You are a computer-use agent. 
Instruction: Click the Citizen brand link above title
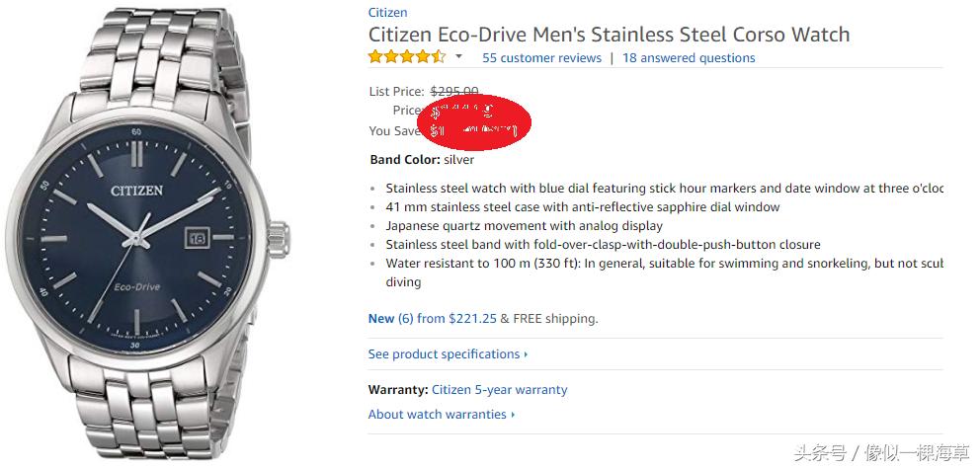point(387,13)
